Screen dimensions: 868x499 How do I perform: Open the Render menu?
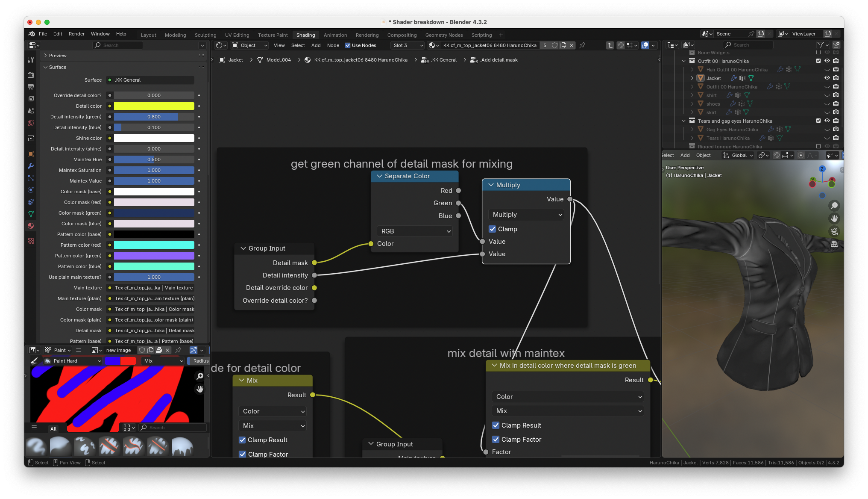pos(76,34)
